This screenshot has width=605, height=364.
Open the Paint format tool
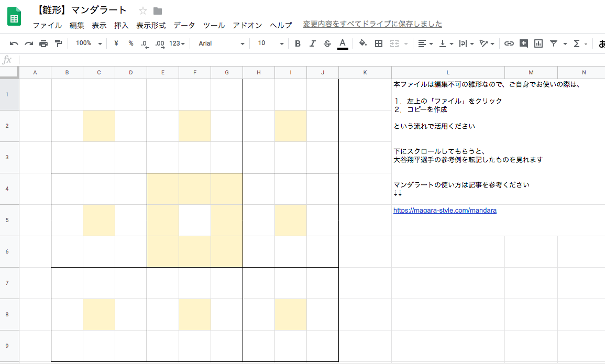(58, 43)
